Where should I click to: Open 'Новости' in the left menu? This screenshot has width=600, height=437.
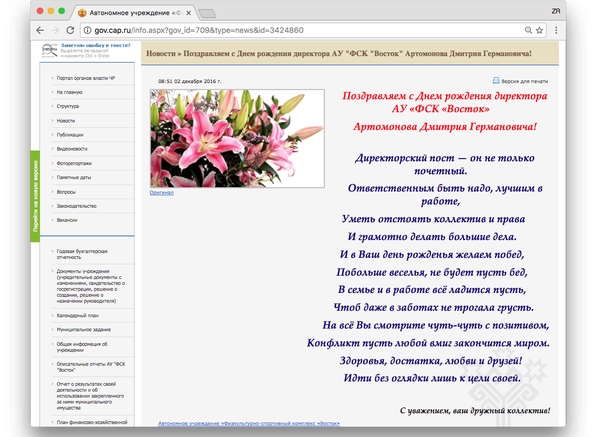click(x=66, y=119)
